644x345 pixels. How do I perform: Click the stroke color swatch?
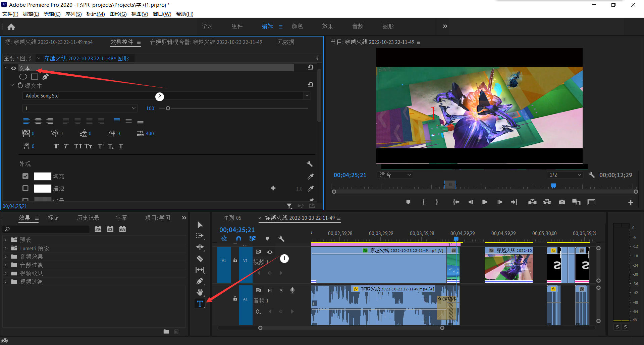pyautogui.click(x=43, y=188)
